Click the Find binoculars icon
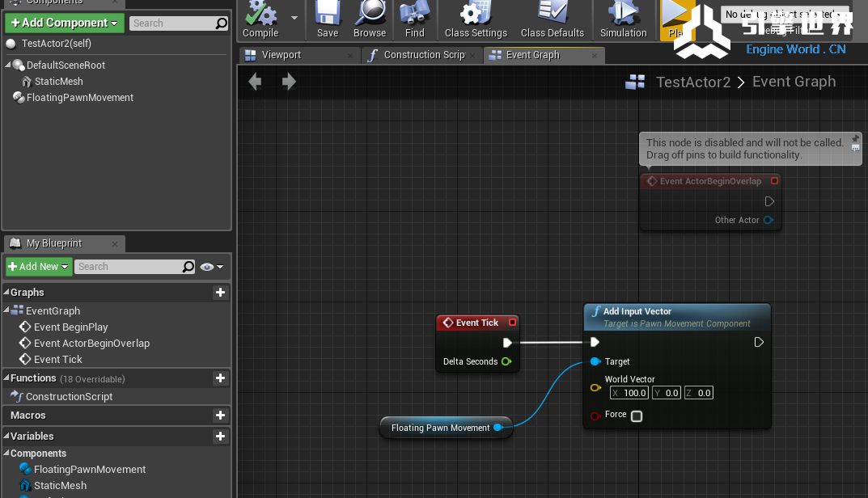Screen dimensions: 868x498 point(415,19)
